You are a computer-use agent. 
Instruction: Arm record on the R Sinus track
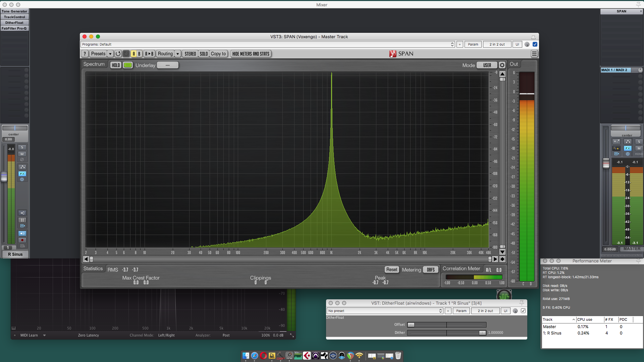tap(22, 240)
